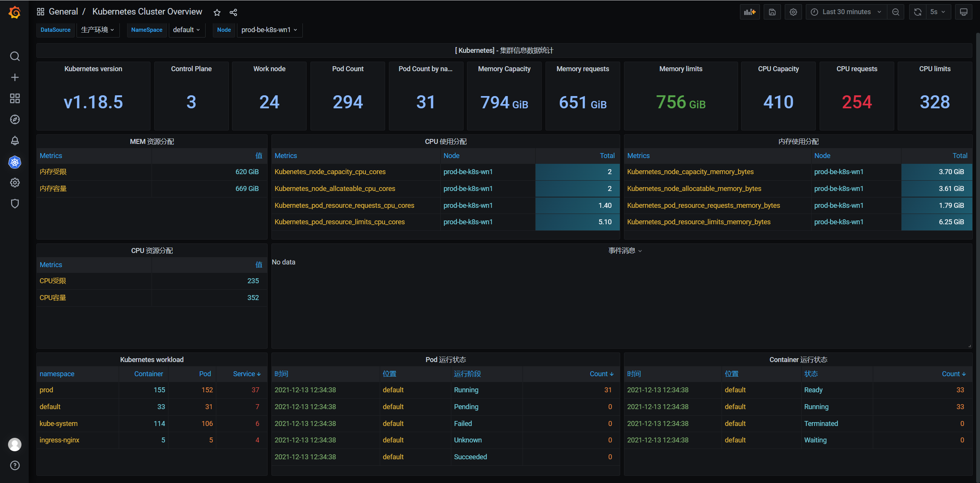Open the Explore compass icon
Screen dimensions: 980x483
coord(15,119)
